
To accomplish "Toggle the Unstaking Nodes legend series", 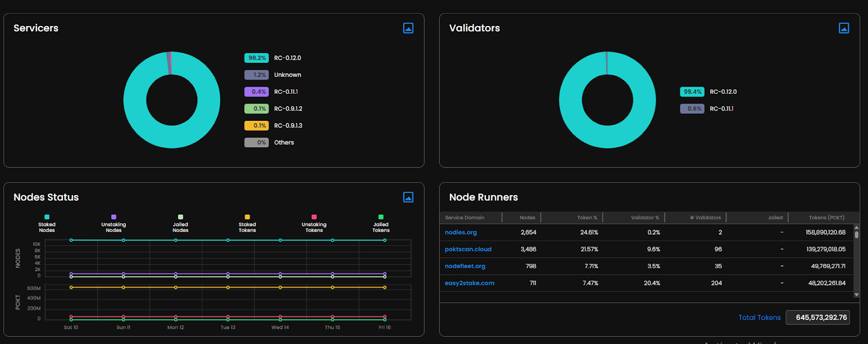I will pyautogui.click(x=113, y=224).
